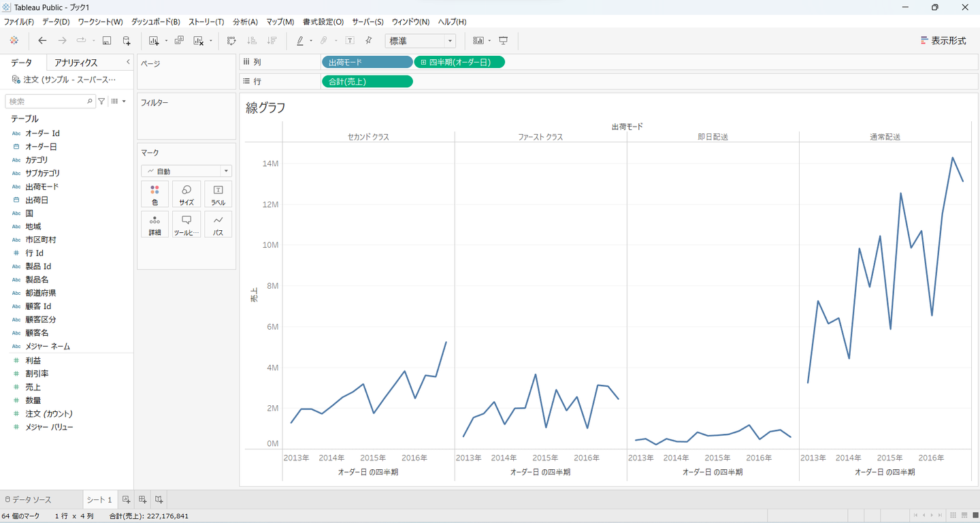The width and height of the screenshot is (980, 523).
Task: Filter fields with the funnel icon
Action: (x=102, y=101)
